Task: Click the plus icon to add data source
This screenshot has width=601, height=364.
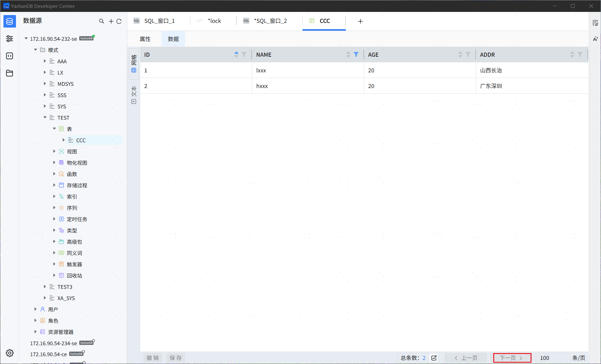Action: pyautogui.click(x=111, y=21)
